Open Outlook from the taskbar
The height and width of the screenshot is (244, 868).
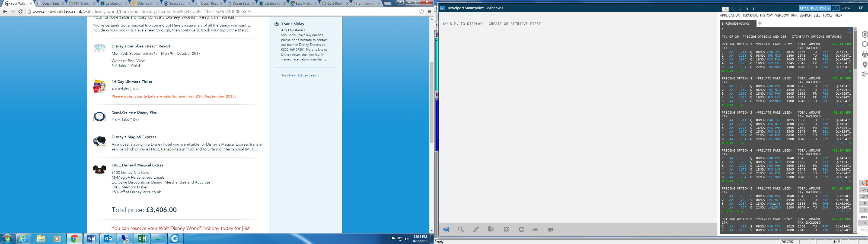[108, 239]
